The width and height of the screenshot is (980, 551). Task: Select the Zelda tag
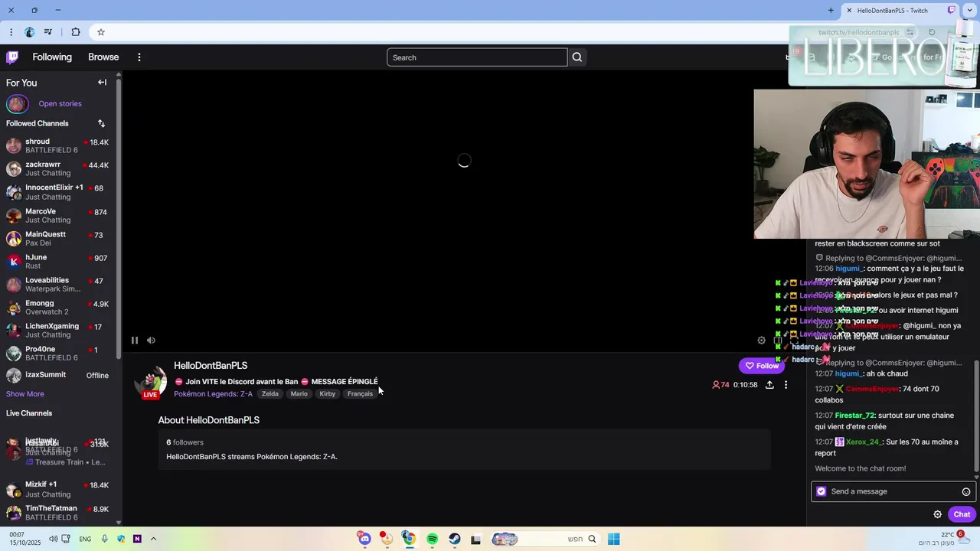pos(270,394)
